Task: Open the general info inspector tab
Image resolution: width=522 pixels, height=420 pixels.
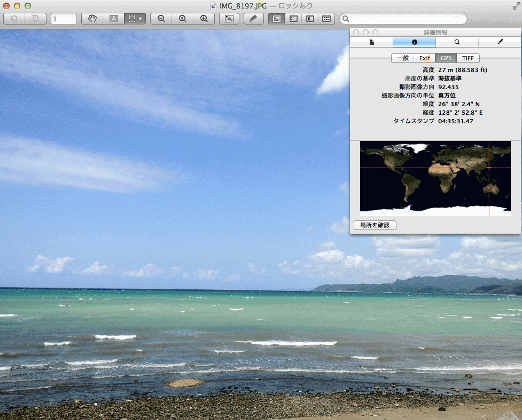Action: (371, 42)
